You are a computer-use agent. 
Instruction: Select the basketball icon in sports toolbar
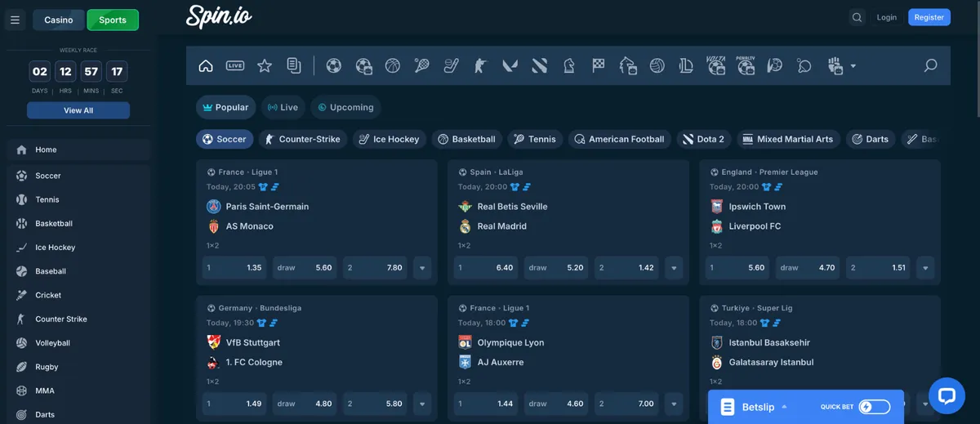pos(392,65)
